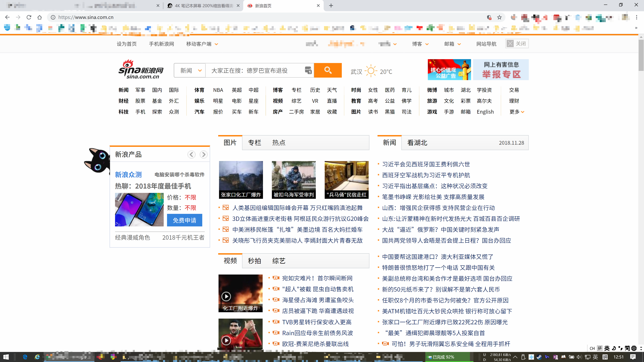Open 体育 navigation link
The height and width of the screenshot is (362, 644).
(199, 90)
